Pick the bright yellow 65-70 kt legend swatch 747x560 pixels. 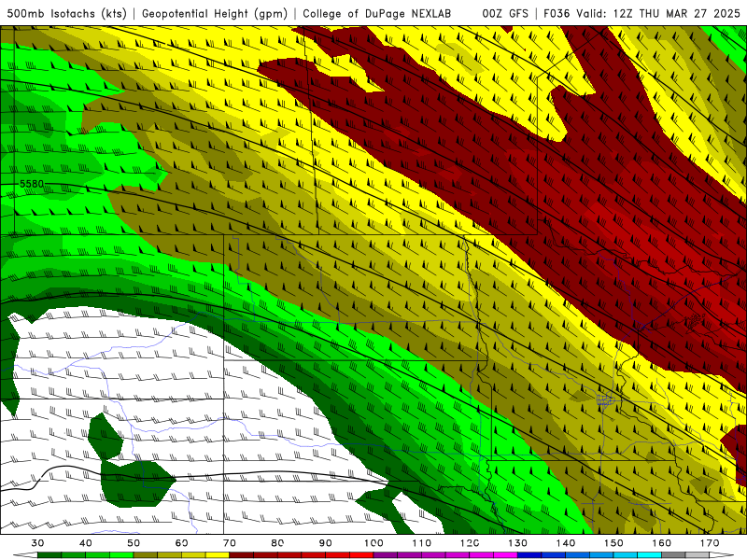(218, 555)
